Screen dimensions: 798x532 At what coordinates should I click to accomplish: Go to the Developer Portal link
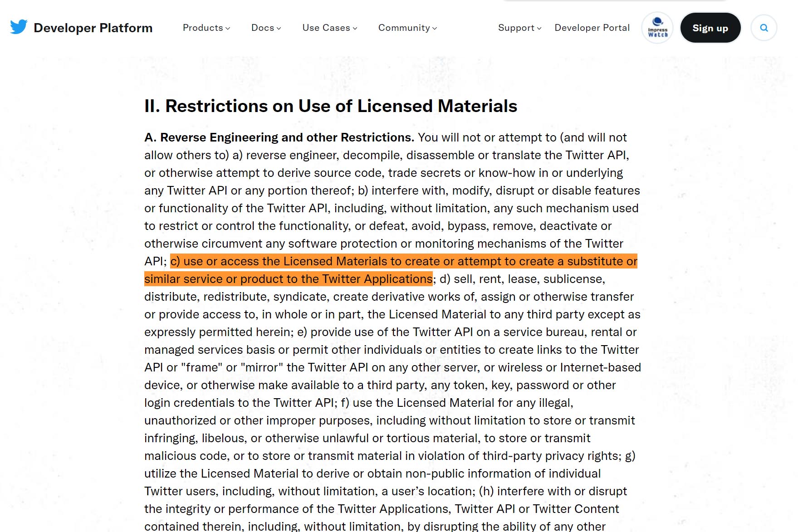pyautogui.click(x=592, y=28)
